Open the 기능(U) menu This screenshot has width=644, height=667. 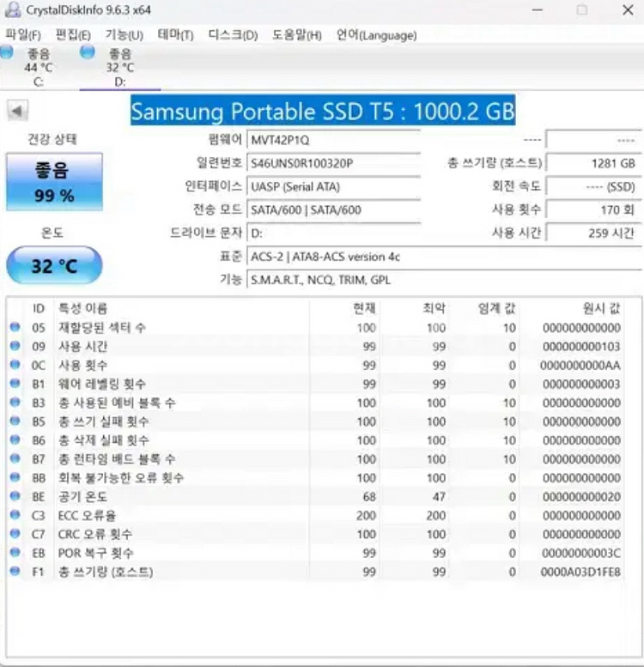coord(125,35)
